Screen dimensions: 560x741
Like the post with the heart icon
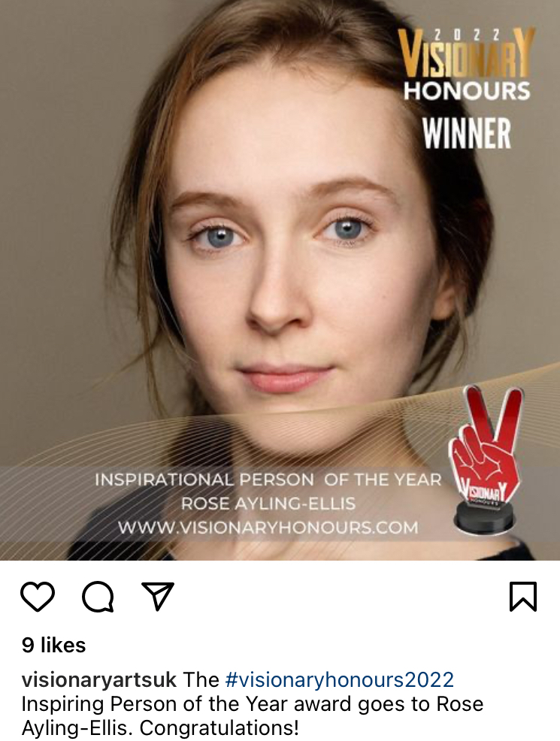(38, 597)
